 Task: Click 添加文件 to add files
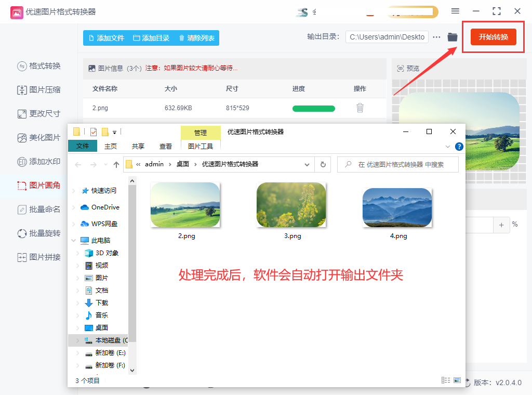[107, 38]
